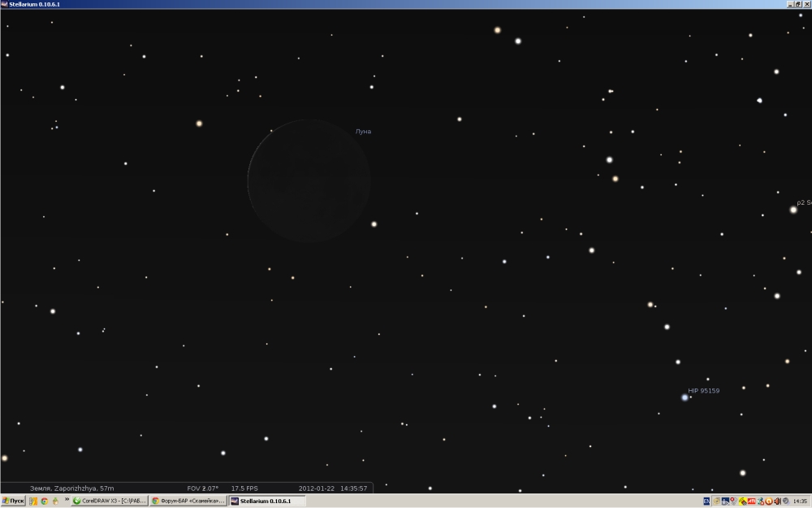Click the system clock showing 14:35
Viewport: 812px width, 508px height.
(x=799, y=501)
